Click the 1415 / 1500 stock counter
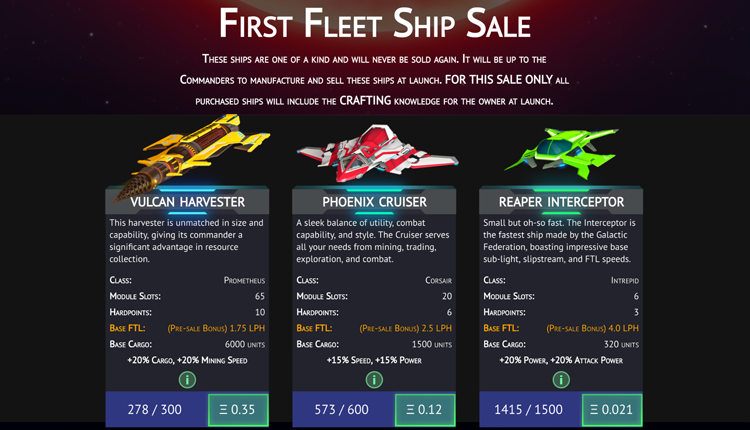 (x=529, y=409)
